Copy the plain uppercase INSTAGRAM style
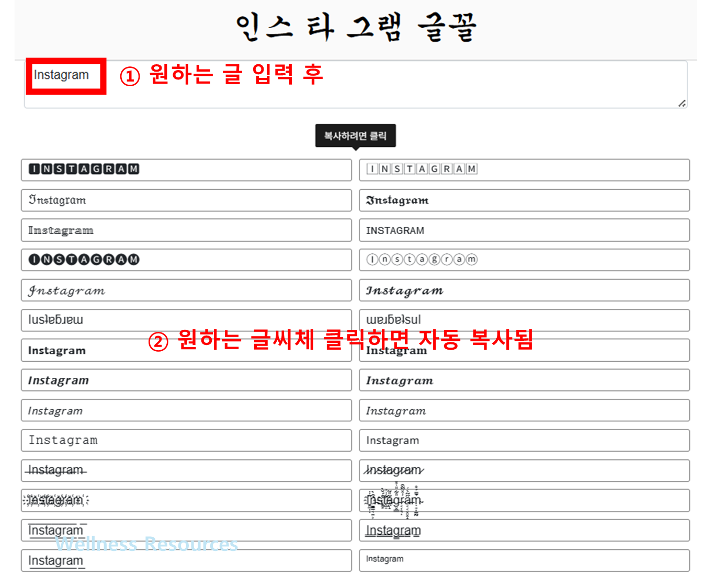The width and height of the screenshot is (704, 588). tap(524, 230)
